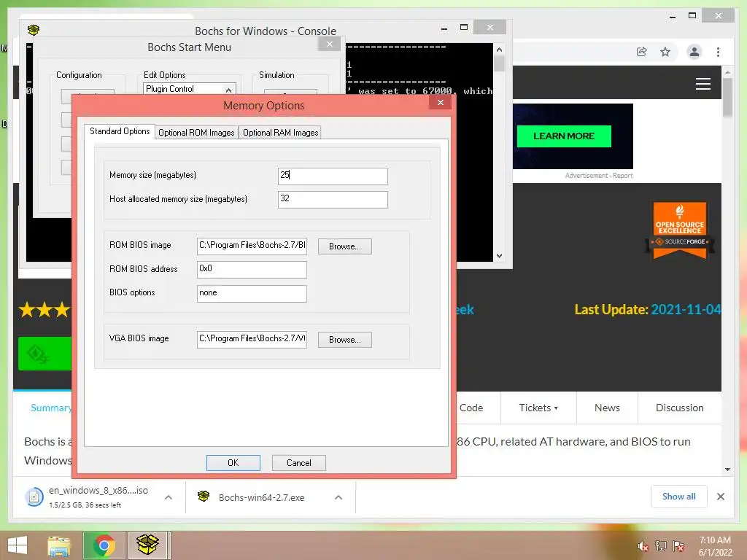Close the Memory Options dialog
This screenshot has height=560, width=747.
[440, 102]
